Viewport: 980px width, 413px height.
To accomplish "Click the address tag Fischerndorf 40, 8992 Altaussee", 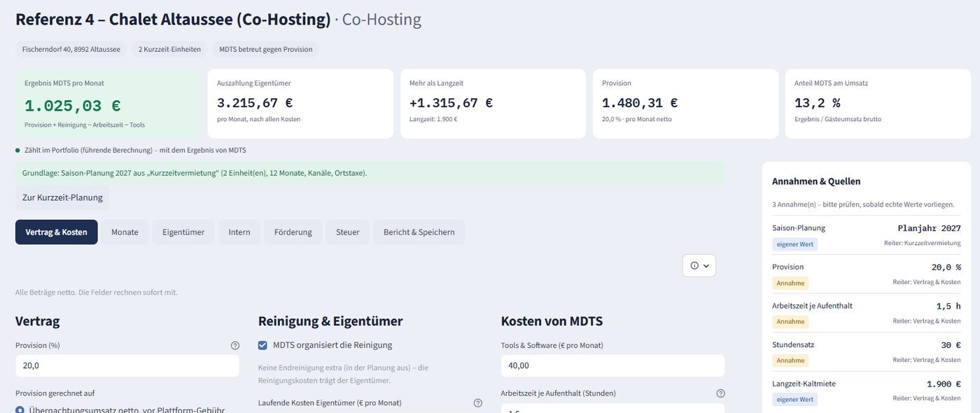I will [71, 49].
